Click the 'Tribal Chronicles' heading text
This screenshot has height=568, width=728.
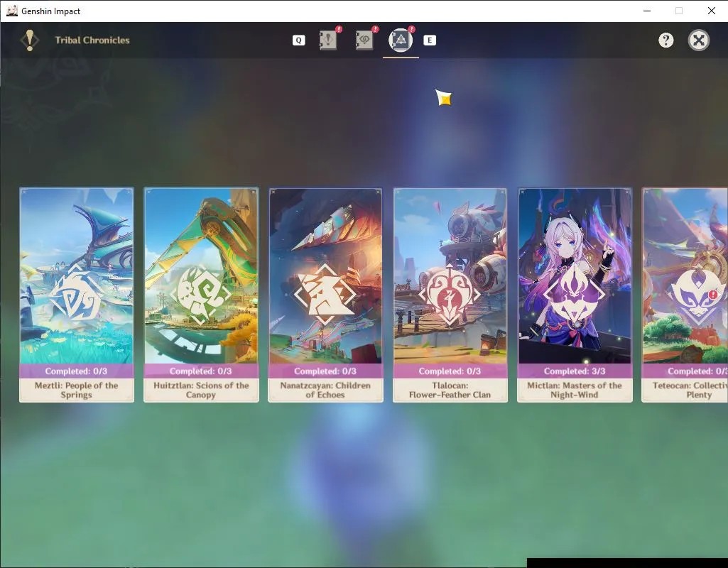pos(92,40)
